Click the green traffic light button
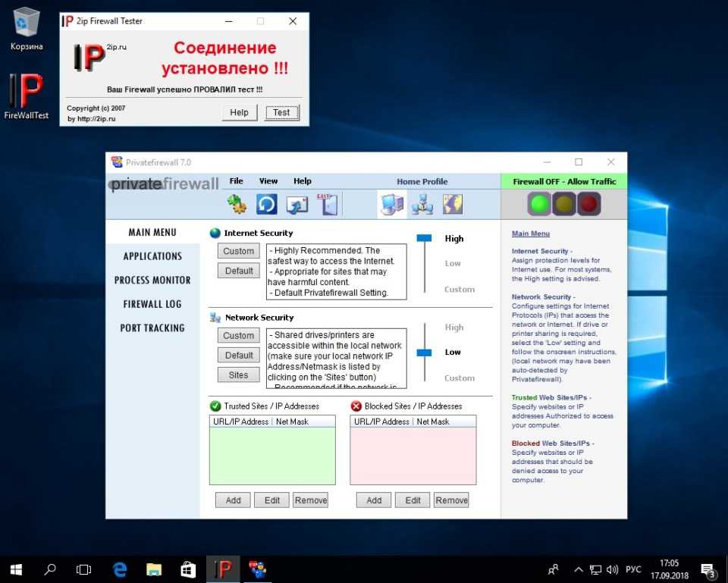This screenshot has height=583, width=728. [540, 204]
